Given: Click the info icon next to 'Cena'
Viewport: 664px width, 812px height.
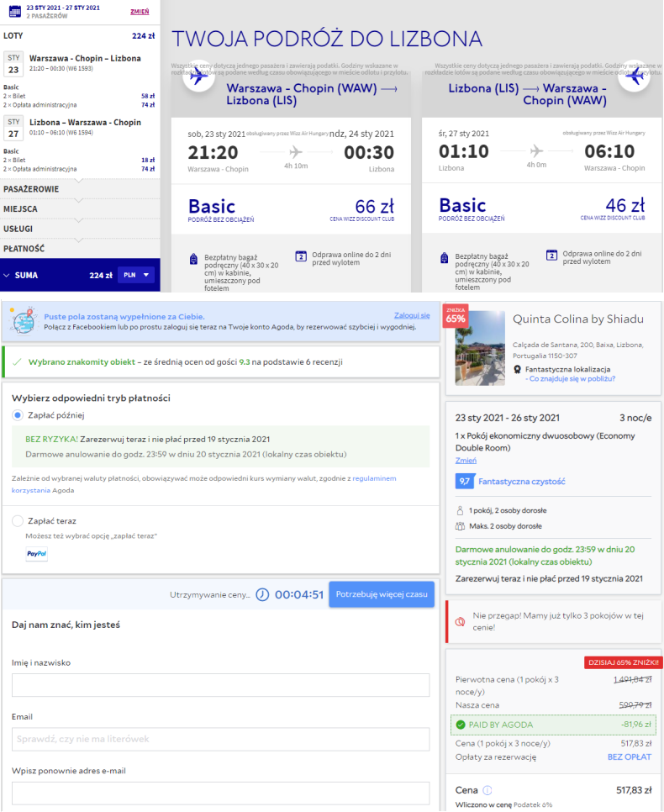Looking at the screenshot, I should (487, 790).
